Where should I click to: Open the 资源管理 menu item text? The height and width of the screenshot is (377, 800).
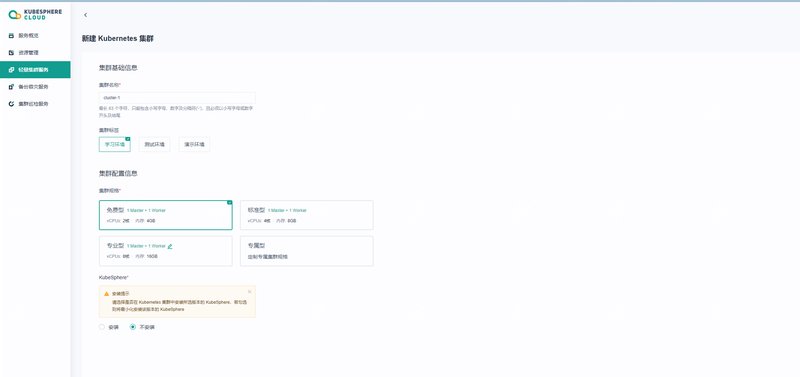(29, 53)
